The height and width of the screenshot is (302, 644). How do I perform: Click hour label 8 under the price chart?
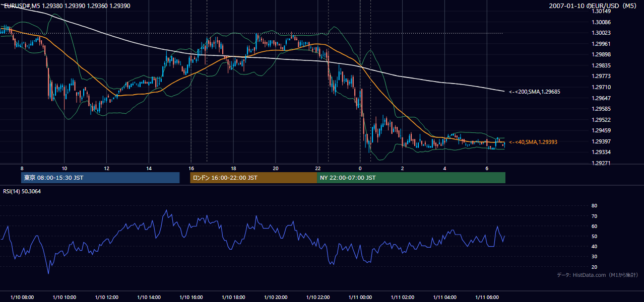point(22,168)
